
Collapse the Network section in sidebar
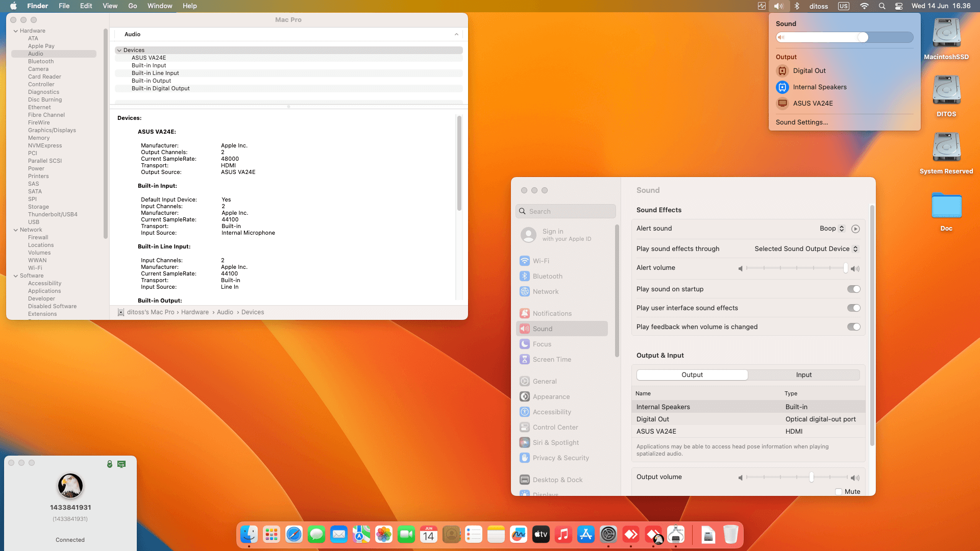pyautogui.click(x=16, y=230)
